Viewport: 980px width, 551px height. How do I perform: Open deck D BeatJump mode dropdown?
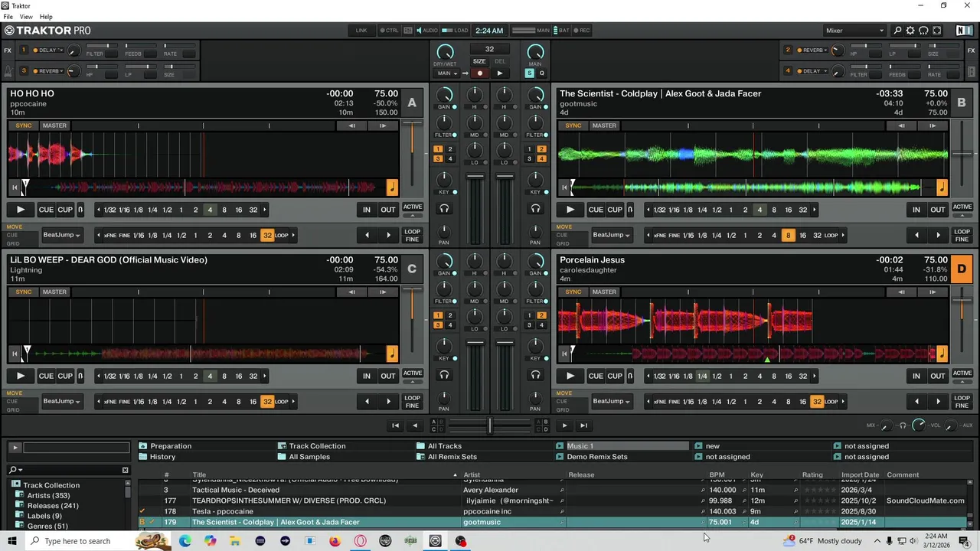click(611, 401)
